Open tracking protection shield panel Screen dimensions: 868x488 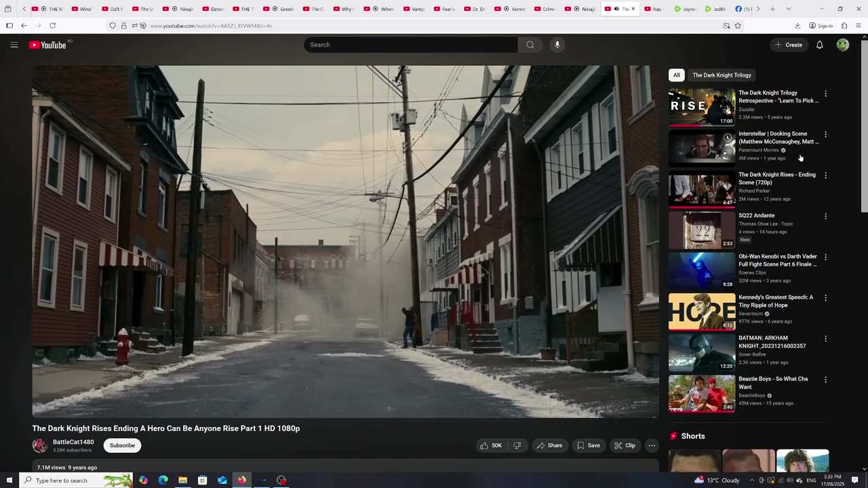point(113,26)
